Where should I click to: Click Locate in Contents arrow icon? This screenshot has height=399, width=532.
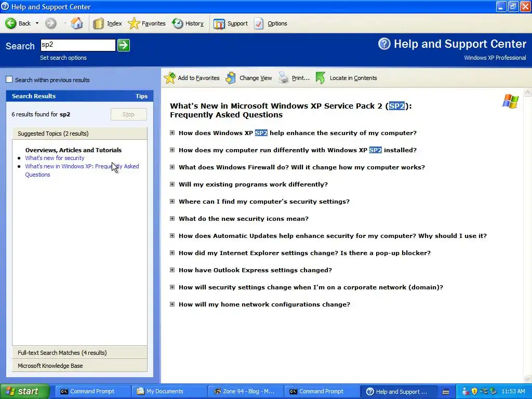click(320, 78)
